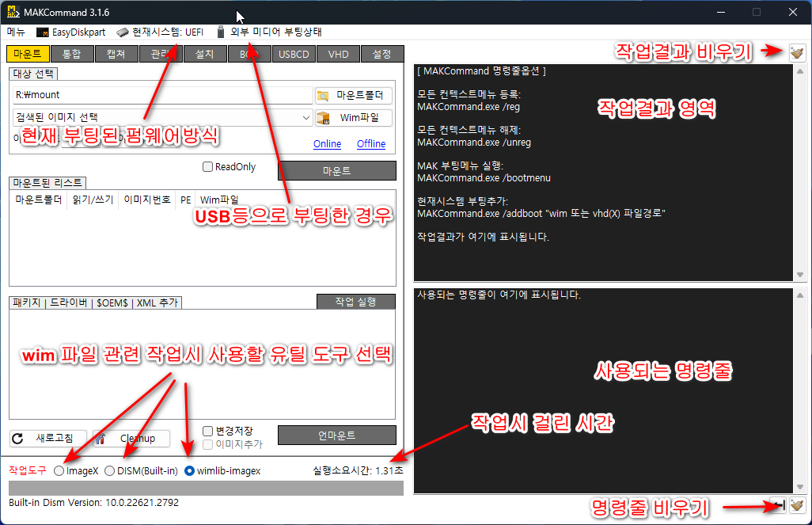Click the 작업도구 label
The image size is (812, 525).
click(28, 470)
